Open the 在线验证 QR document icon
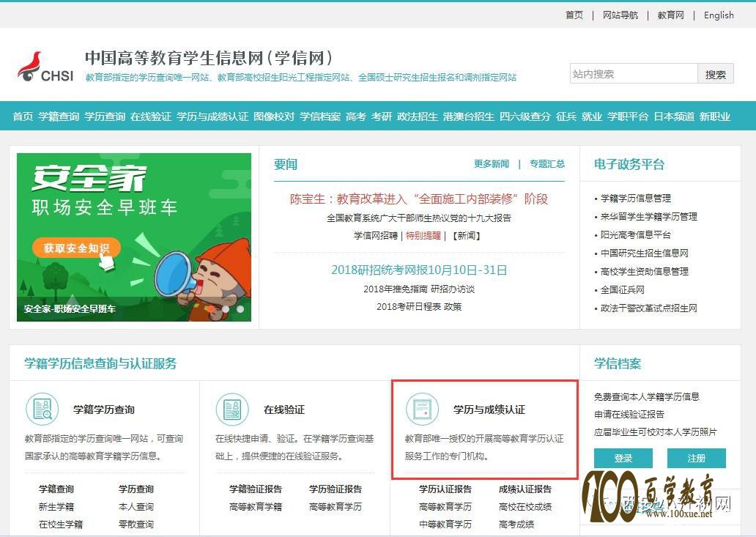The width and height of the screenshot is (756, 537). point(232,410)
